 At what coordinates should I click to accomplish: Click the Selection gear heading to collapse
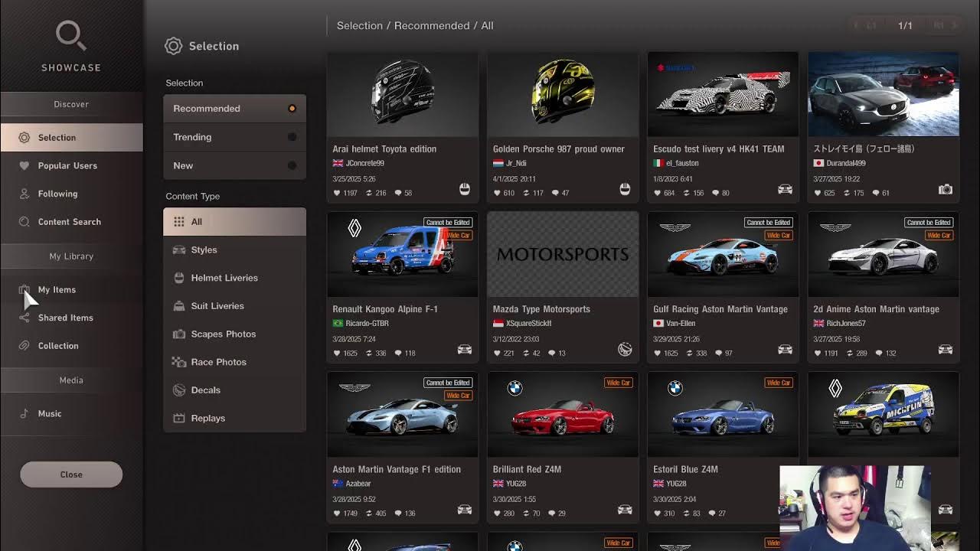175,46
